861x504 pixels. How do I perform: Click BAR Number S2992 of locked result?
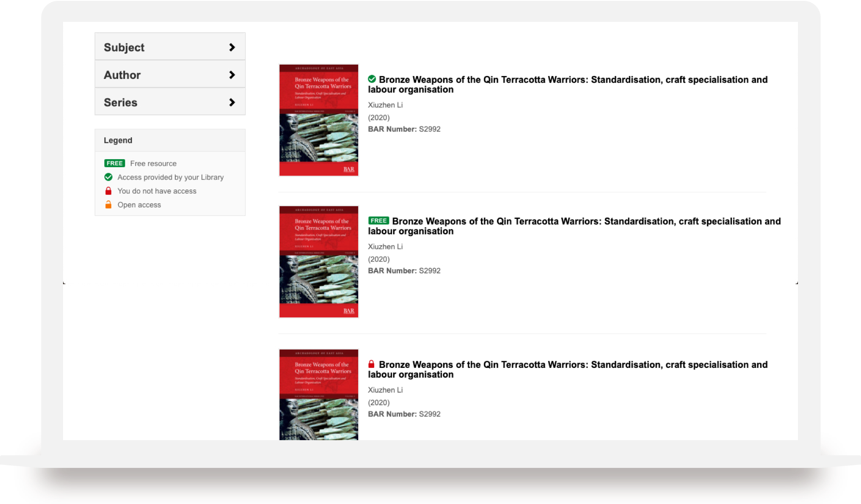pyautogui.click(x=404, y=414)
